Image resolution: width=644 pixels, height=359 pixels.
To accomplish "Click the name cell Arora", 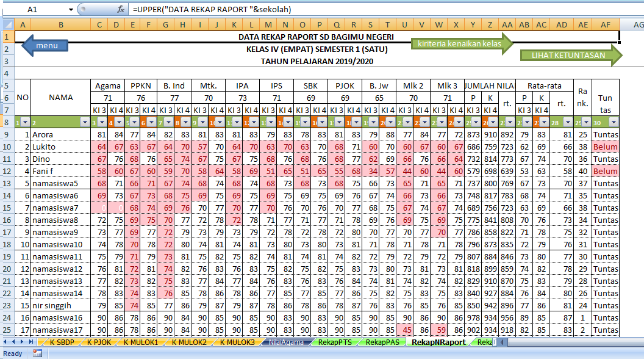I will (61, 134).
